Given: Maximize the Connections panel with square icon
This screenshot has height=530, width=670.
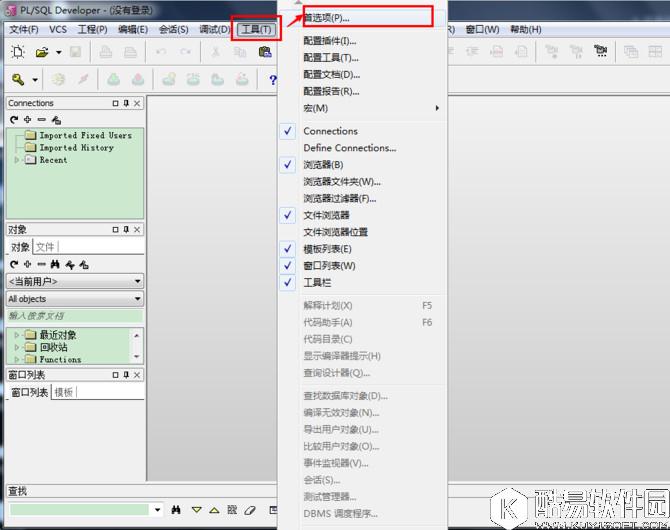Looking at the screenshot, I should click(x=115, y=103).
